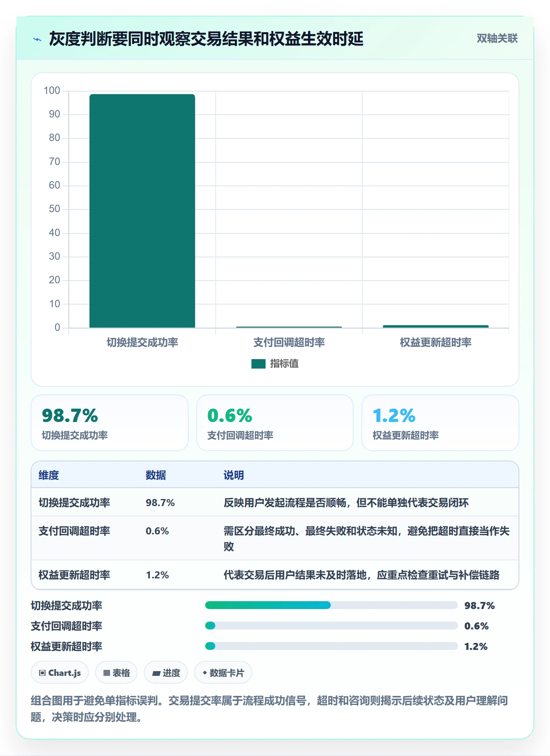Click the diamond icon in the 数据卡片 chip

(x=205, y=673)
